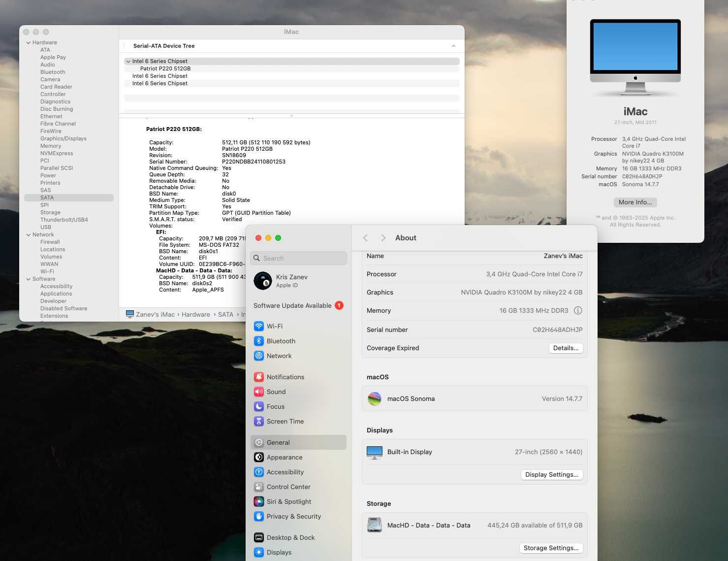Select Graphics/Displays in sidebar
Image resolution: width=728 pixels, height=561 pixels.
[x=63, y=138]
